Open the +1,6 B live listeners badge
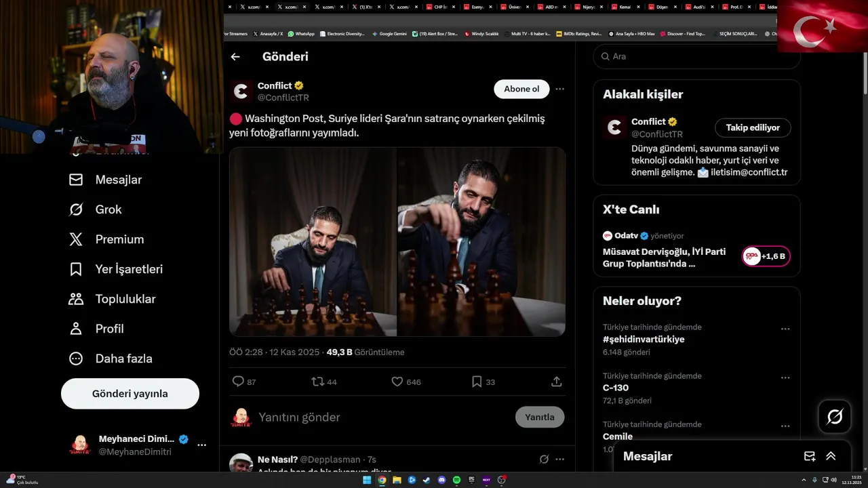The height and width of the screenshot is (488, 868). [x=766, y=256]
